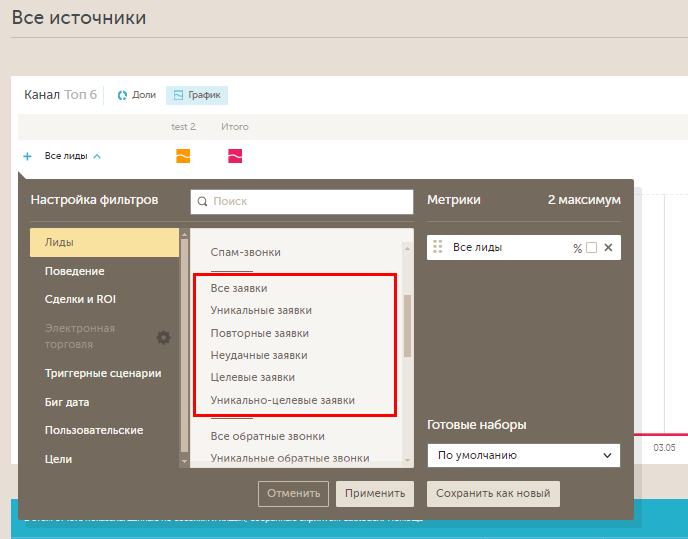688x539 pixels.
Task: Grab the drag handle of Все лиды metric
Action: tap(438, 247)
